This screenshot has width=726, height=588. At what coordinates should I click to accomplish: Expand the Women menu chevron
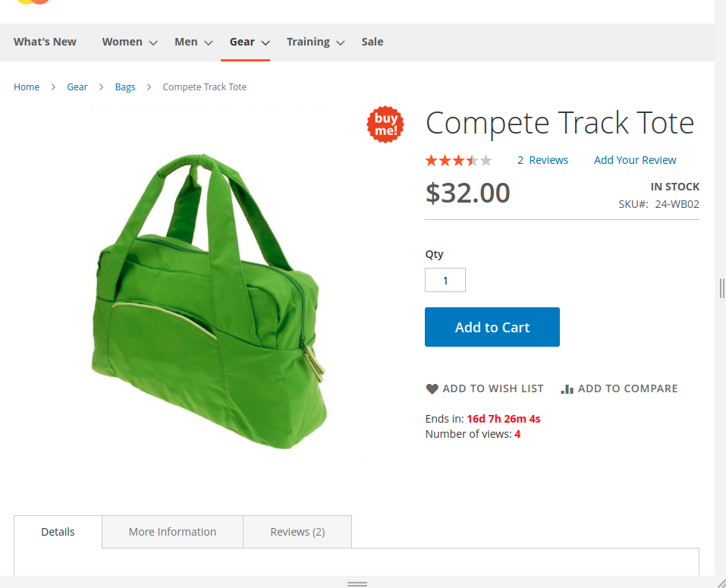pos(153,42)
